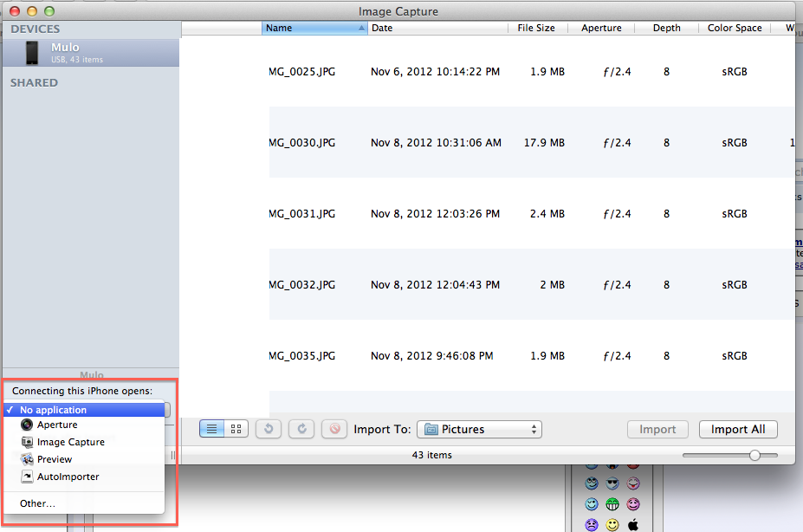
Task: Choose AutoImporter in the popup menu
Action: click(x=85, y=477)
